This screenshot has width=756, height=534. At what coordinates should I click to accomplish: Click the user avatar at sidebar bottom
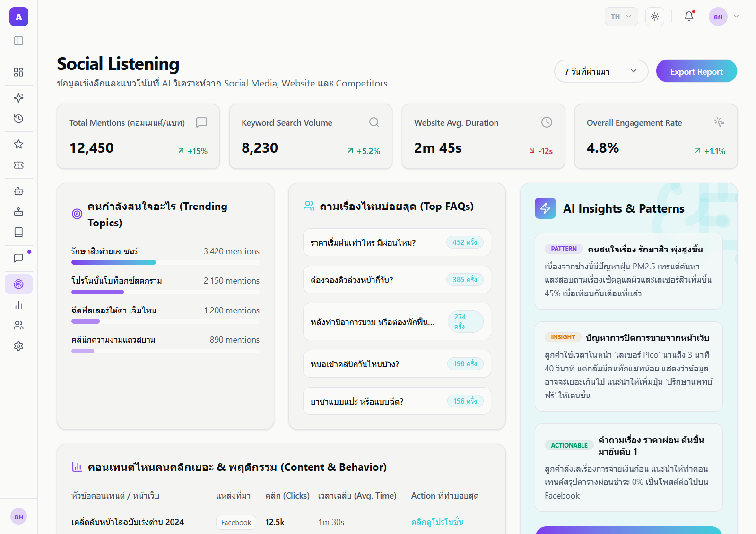coord(19,517)
